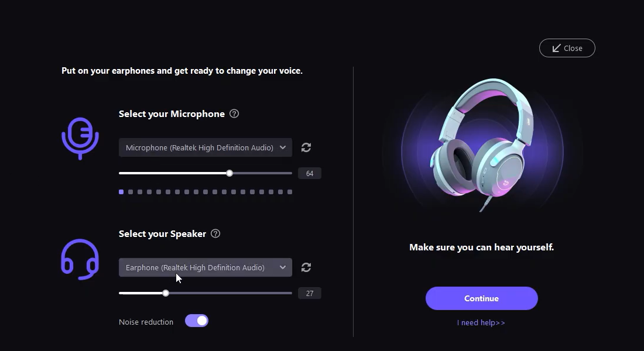Click the purple headset icon

click(x=80, y=259)
